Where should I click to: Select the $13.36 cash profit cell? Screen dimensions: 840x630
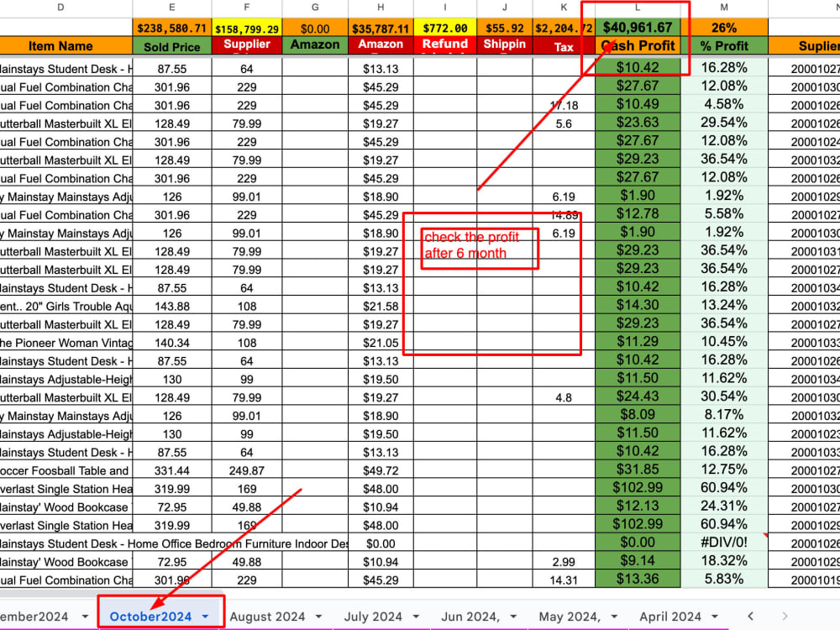[x=638, y=579]
